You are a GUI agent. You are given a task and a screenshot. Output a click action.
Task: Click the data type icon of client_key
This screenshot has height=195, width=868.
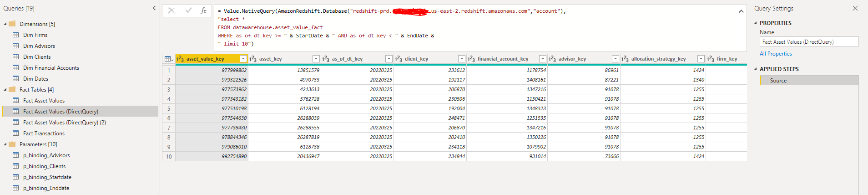[399, 59]
